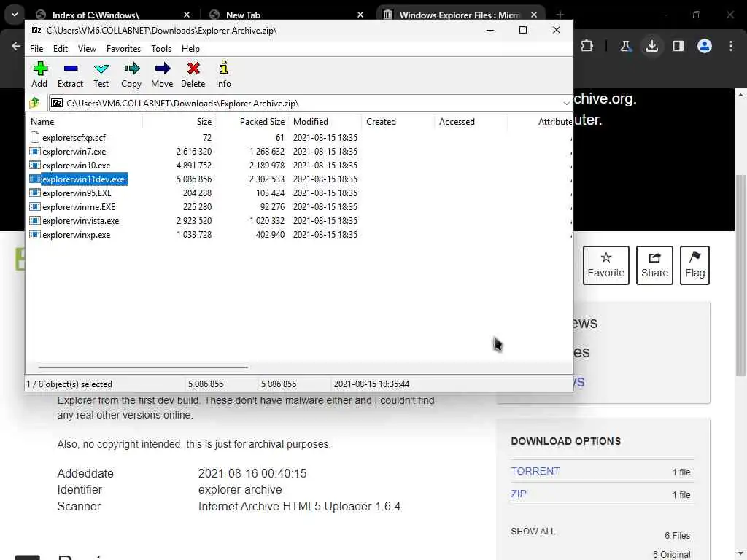
Task: Open Chrome profile avatar
Action: tap(705, 46)
